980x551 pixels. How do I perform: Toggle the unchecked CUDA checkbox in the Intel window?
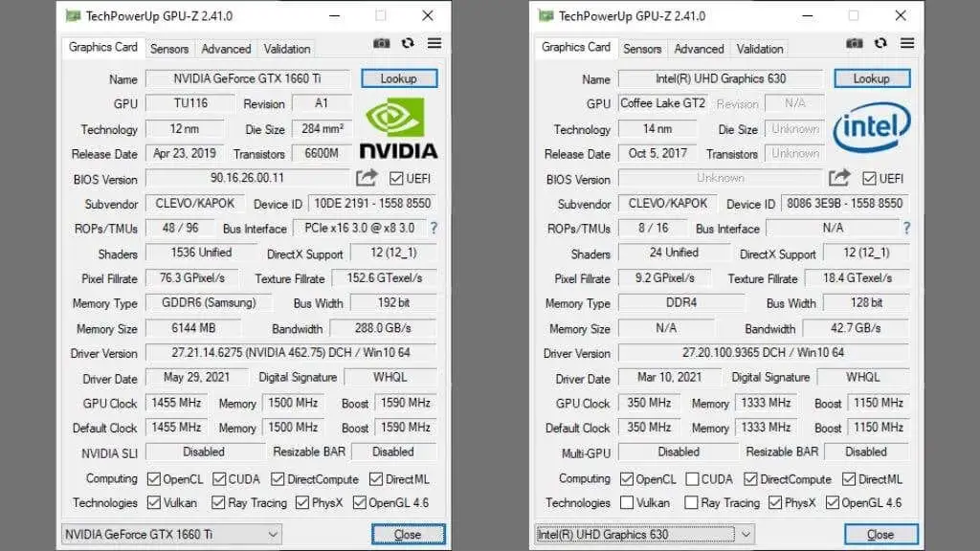click(692, 479)
